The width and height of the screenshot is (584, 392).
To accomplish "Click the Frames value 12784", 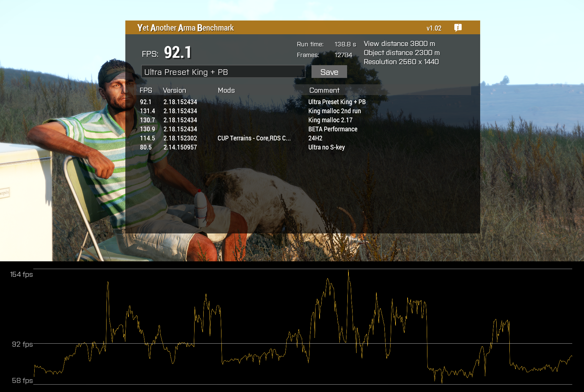I will click(343, 55).
